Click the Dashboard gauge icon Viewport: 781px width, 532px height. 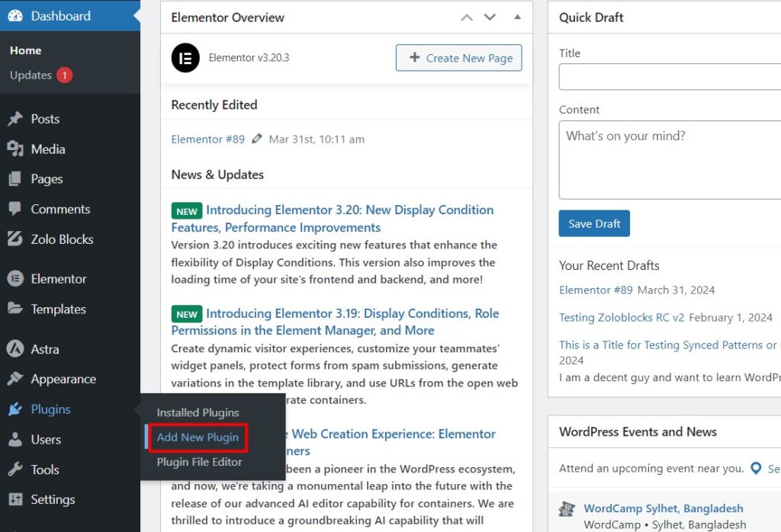point(15,16)
